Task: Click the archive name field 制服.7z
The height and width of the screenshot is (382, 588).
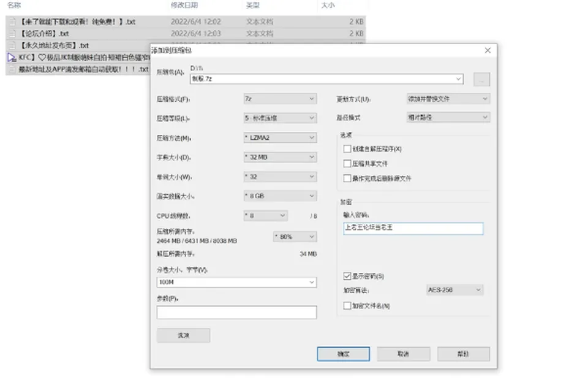Action: (x=326, y=79)
